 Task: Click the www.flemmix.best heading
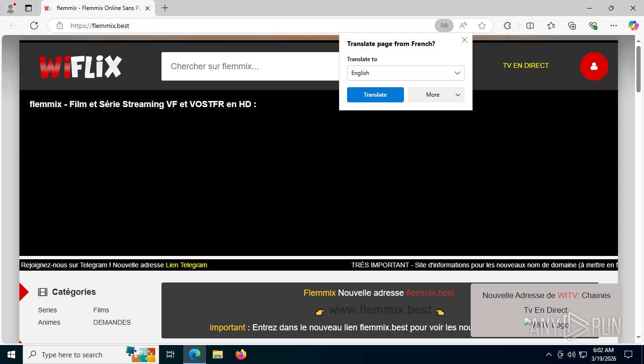click(380, 310)
